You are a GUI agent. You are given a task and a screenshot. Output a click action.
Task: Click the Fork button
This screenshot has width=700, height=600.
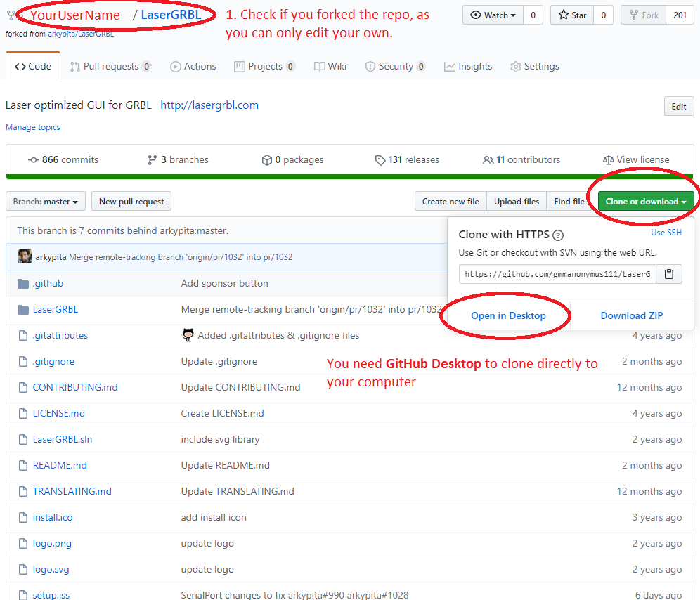point(643,15)
